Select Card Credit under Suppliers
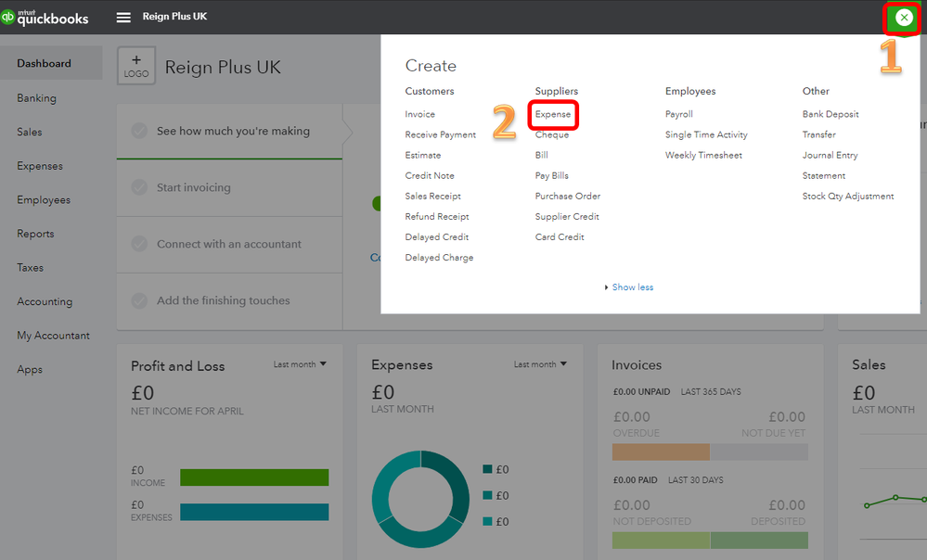This screenshot has width=927, height=560. (560, 236)
